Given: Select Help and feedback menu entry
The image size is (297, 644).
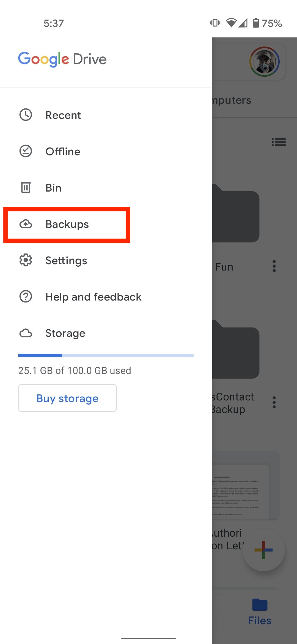Looking at the screenshot, I should tap(93, 297).
